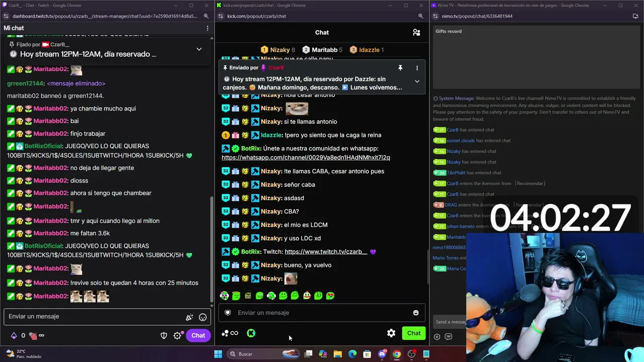Open Microsoft Edge from taskbar

pyautogui.click(x=352, y=354)
